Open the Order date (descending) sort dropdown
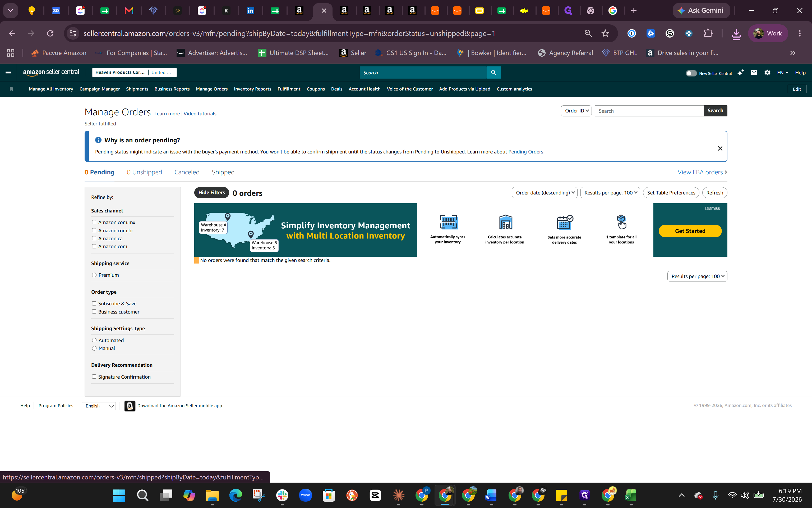 [x=545, y=193]
